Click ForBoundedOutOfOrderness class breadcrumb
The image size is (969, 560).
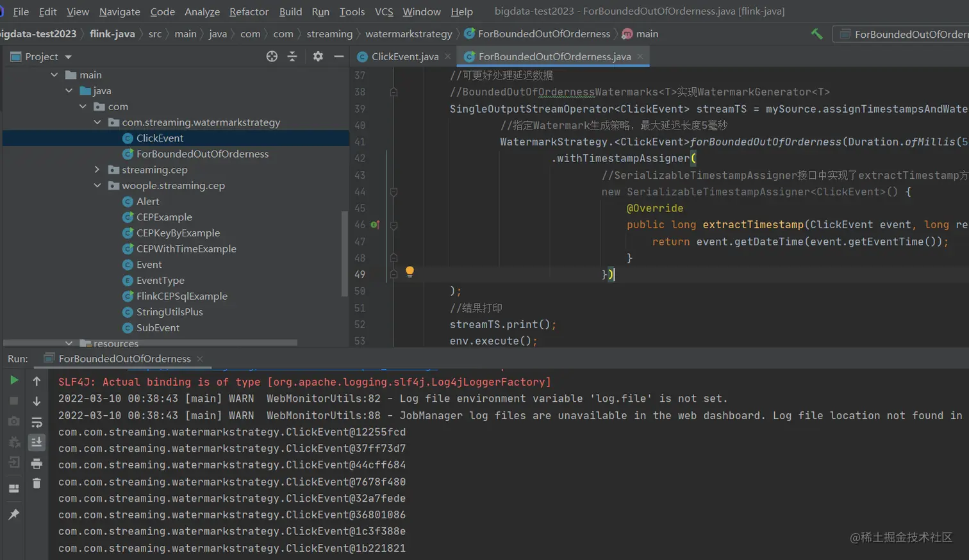pos(537,34)
